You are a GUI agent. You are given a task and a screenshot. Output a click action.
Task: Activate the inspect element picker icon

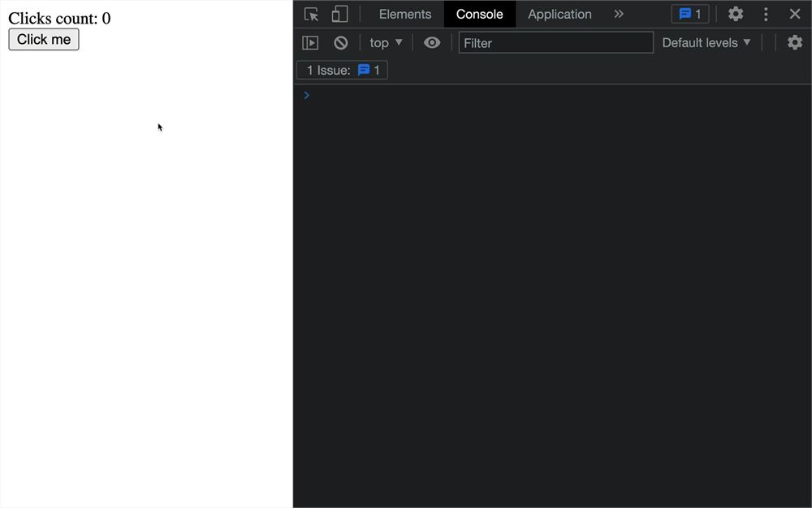point(311,14)
